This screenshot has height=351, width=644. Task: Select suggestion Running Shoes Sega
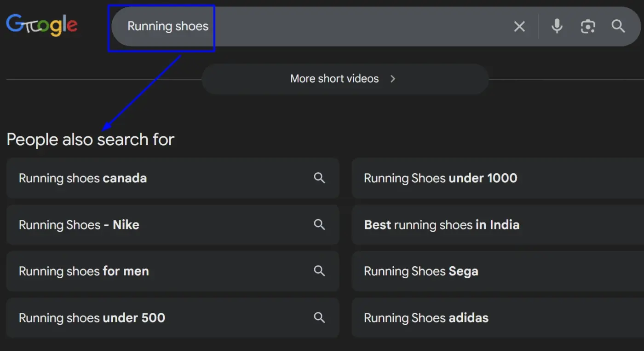coord(498,271)
